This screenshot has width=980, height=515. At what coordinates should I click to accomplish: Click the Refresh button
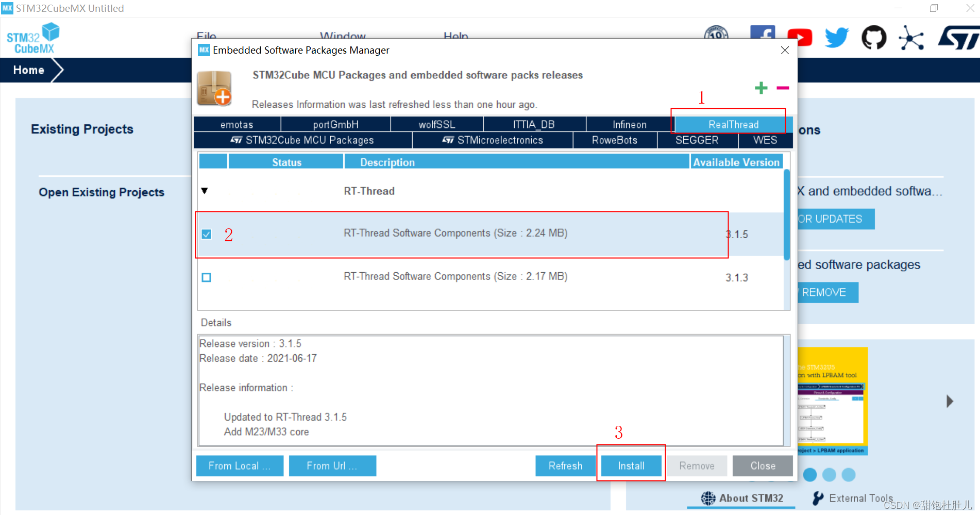(x=565, y=466)
